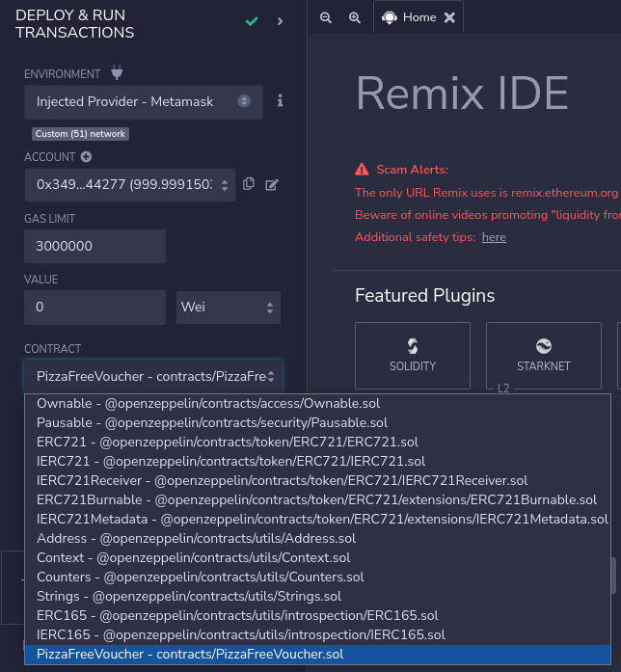The width and height of the screenshot is (621, 672).
Task: Click 'The only URL Remix uses' warning text
Action: click(486, 193)
